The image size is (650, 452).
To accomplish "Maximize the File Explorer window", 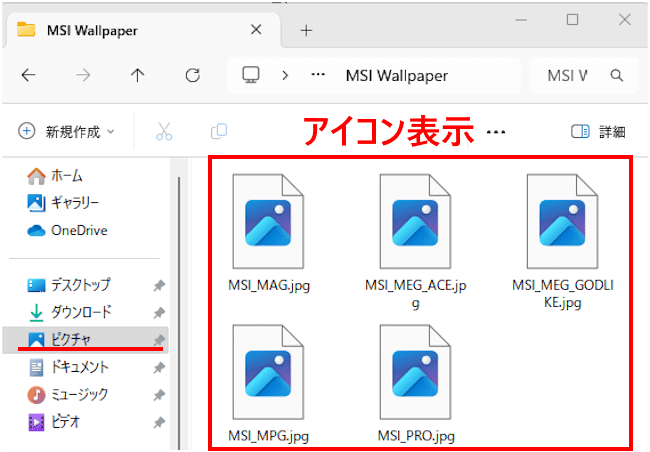I will (x=572, y=19).
